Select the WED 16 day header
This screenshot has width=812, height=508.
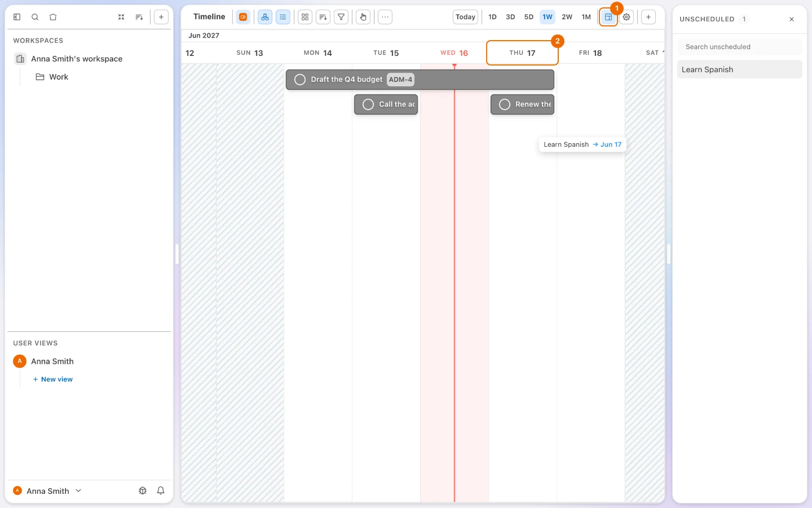(x=454, y=53)
